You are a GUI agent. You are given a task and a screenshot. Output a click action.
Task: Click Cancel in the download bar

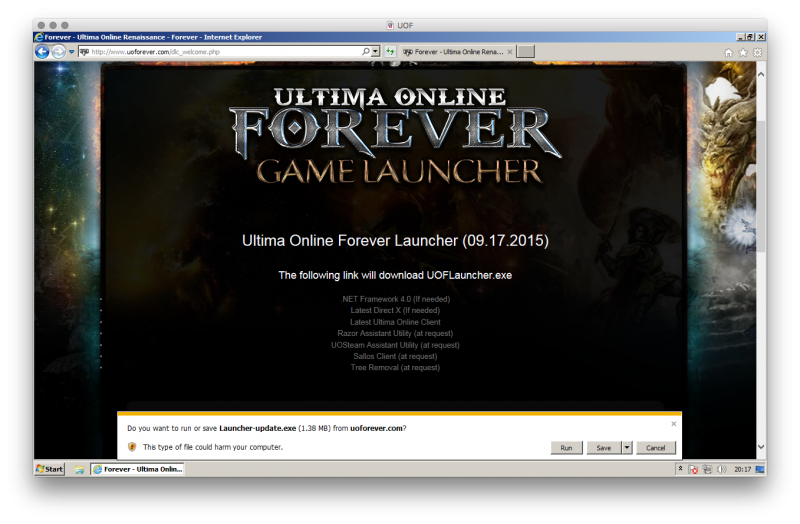656,448
